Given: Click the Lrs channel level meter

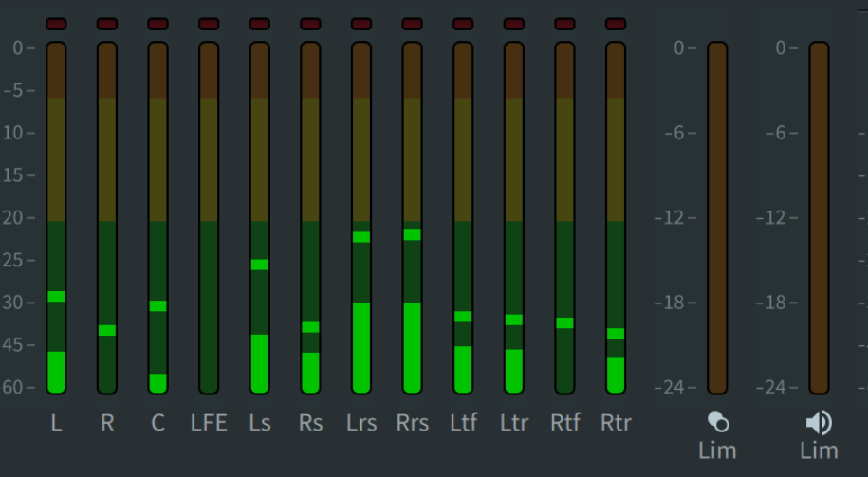Looking at the screenshot, I should [361, 218].
